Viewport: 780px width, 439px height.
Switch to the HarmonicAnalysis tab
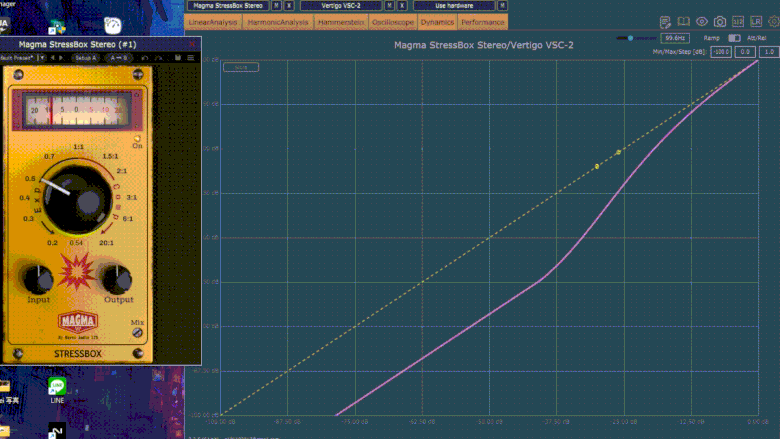tap(278, 21)
